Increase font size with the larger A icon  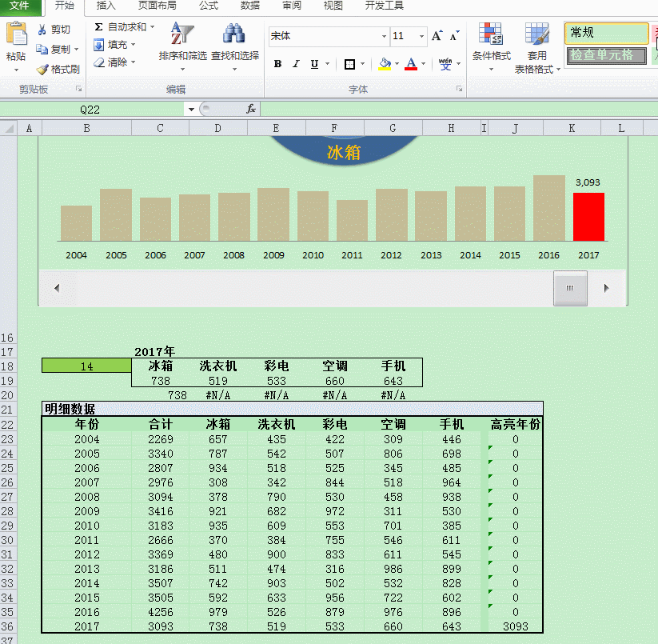pos(437,36)
